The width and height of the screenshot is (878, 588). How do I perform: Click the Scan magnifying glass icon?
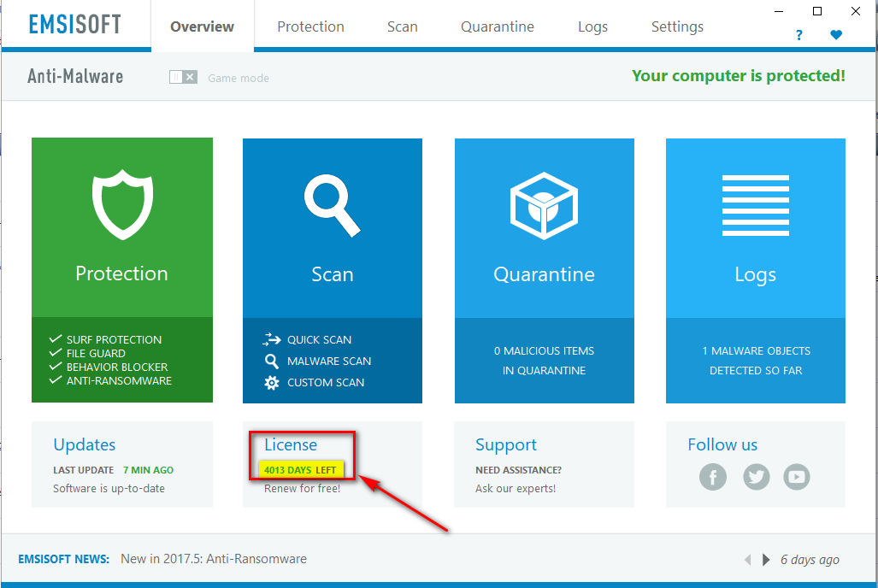click(x=332, y=205)
